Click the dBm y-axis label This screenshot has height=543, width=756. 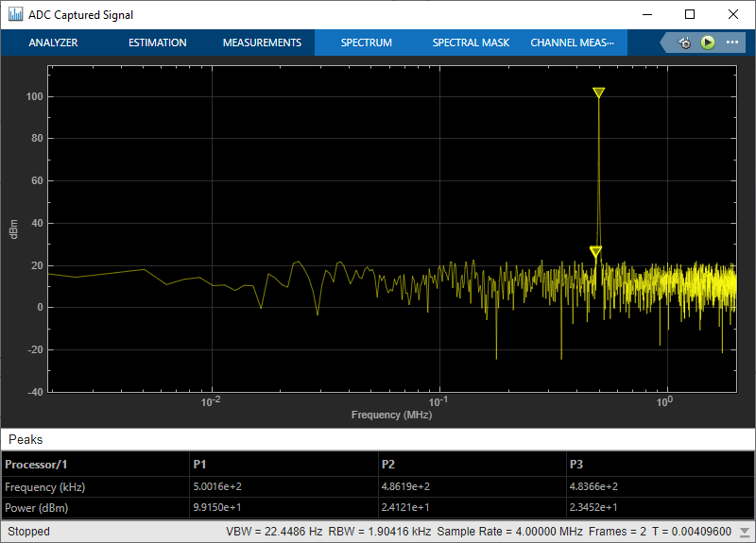[13, 229]
